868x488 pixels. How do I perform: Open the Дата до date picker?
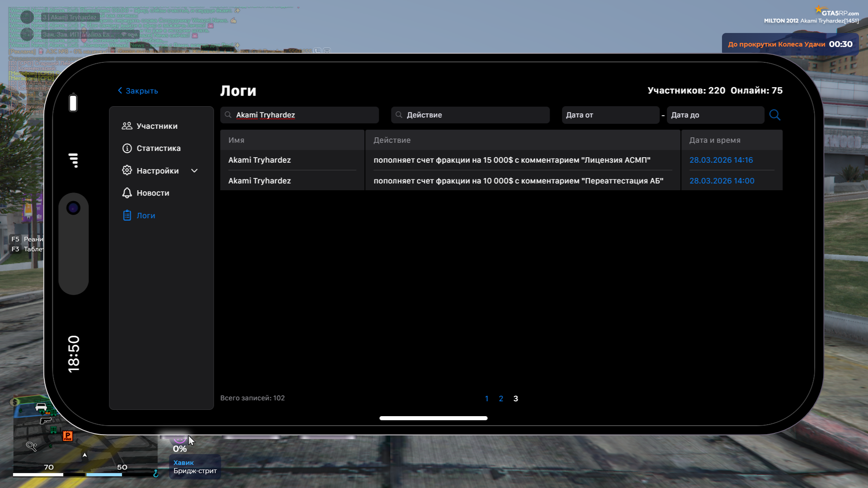pyautogui.click(x=715, y=115)
